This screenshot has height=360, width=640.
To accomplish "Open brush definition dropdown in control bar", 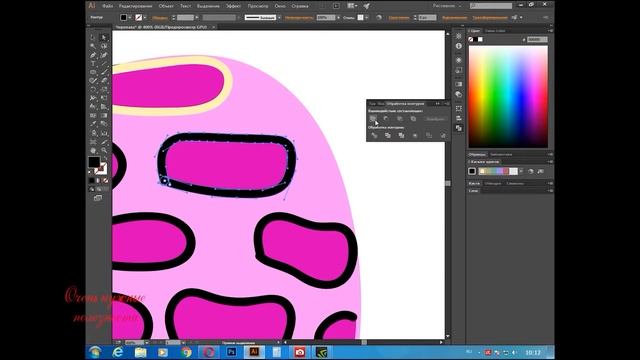I will pos(279,18).
